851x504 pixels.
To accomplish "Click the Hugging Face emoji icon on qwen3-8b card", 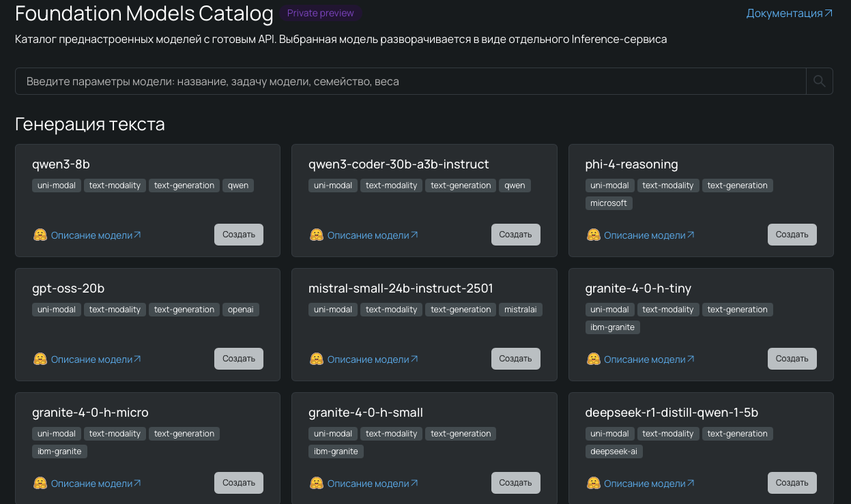I will [x=40, y=235].
